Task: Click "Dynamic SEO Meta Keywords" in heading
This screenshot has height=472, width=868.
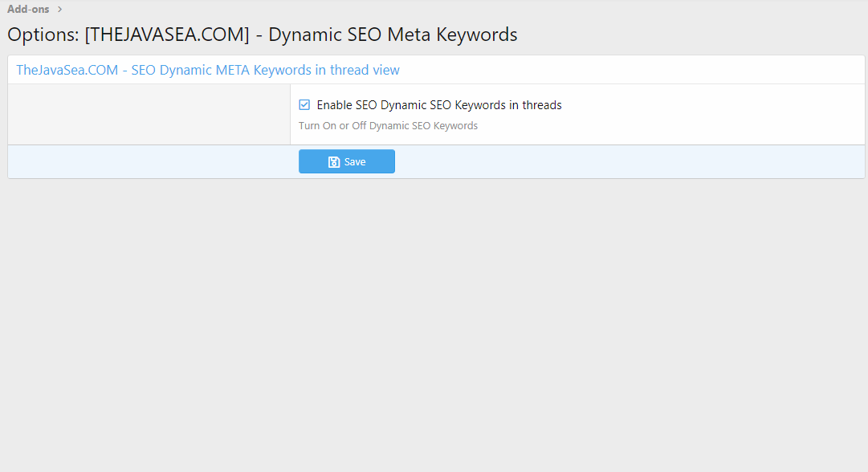Action: coord(393,35)
